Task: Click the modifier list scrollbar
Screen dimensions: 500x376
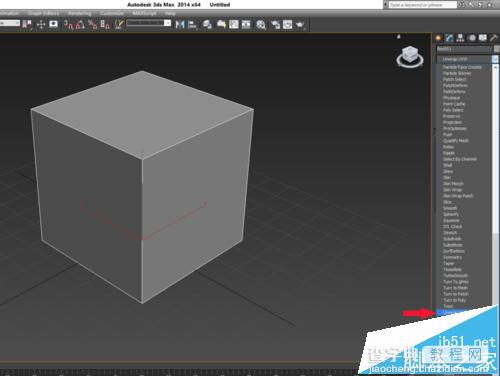Action: (x=495, y=183)
